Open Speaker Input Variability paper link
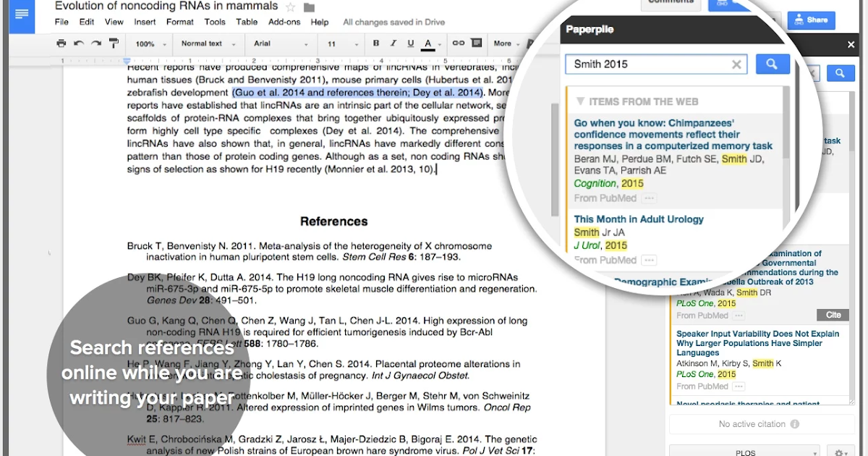This screenshot has height=456, width=868. (x=758, y=343)
